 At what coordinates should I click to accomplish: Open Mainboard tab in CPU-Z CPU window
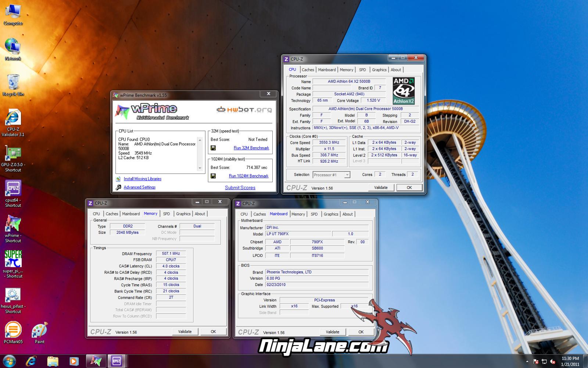click(x=327, y=70)
